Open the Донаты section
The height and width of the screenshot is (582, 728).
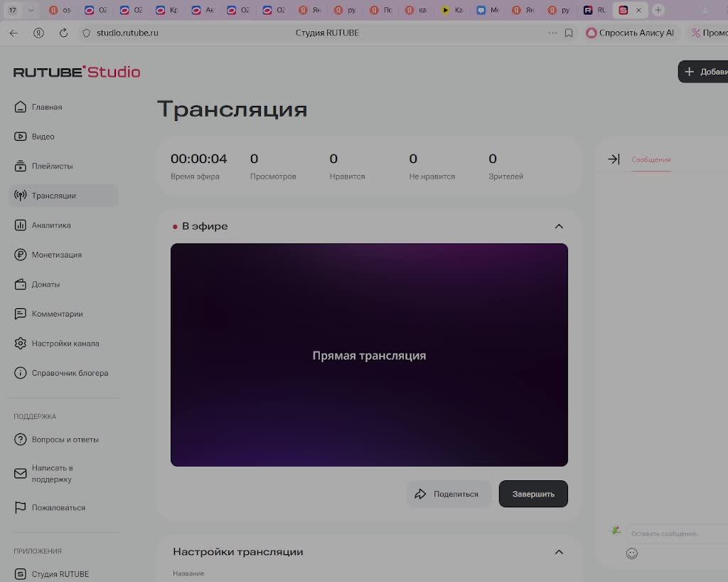37,285
